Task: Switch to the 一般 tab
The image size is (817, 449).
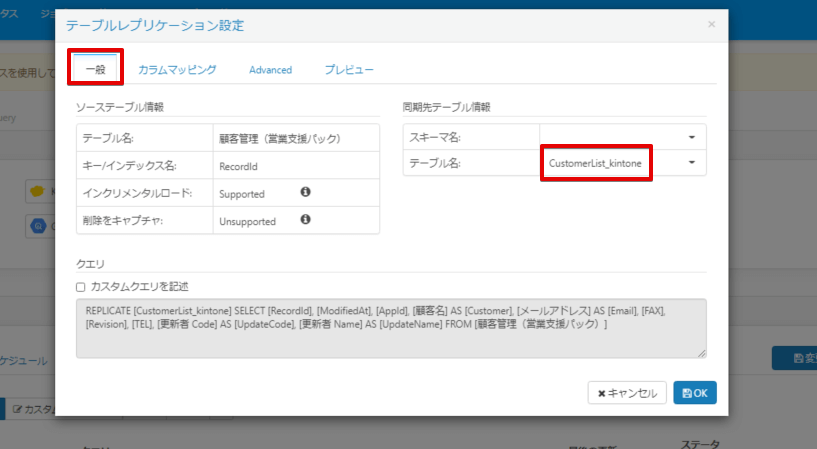Action: tap(95, 69)
